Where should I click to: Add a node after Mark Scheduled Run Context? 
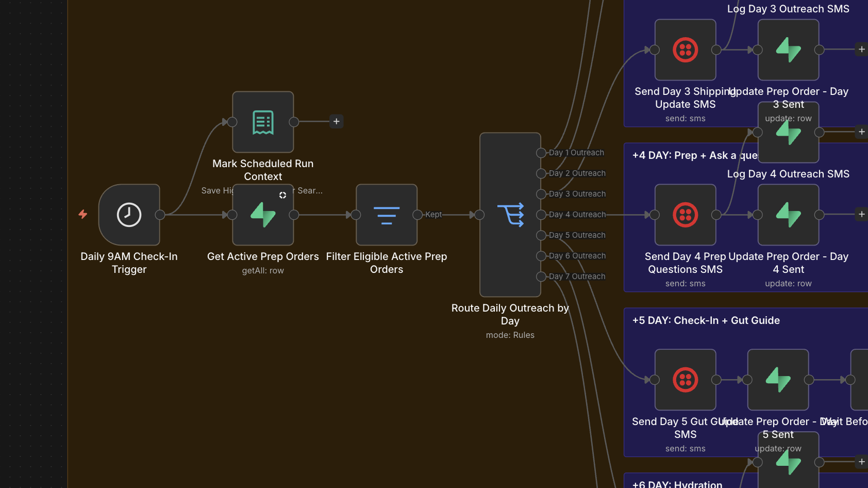point(336,122)
